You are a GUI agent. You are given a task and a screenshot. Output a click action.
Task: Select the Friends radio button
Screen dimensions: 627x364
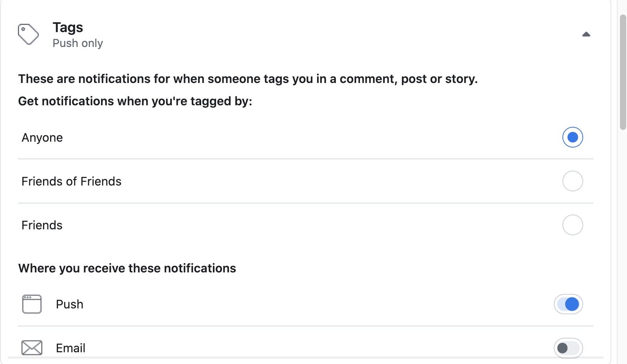pyautogui.click(x=572, y=225)
